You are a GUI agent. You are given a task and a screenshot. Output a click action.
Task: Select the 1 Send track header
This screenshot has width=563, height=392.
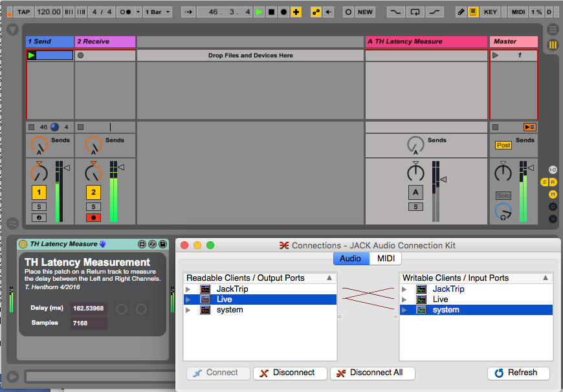coord(50,41)
